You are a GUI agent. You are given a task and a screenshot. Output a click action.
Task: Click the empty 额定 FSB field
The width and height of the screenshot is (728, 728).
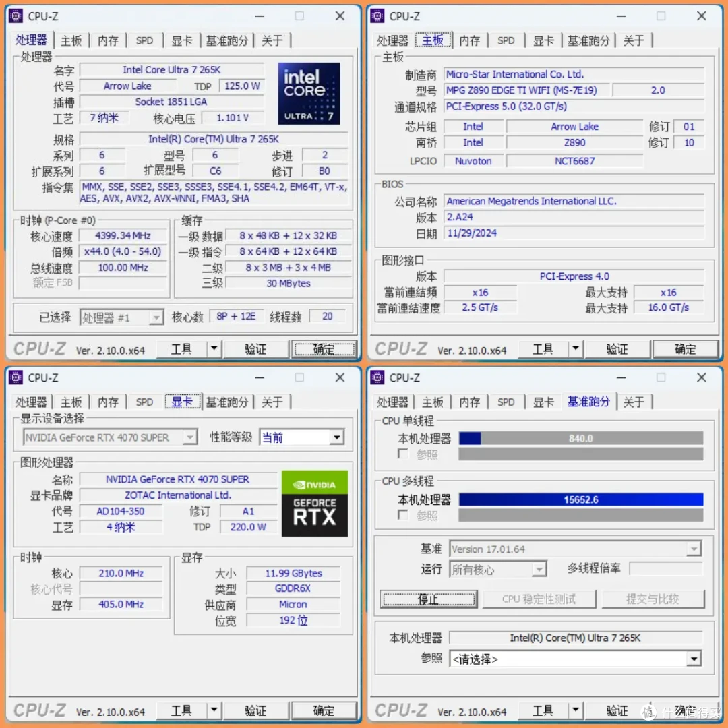pyautogui.click(x=123, y=282)
